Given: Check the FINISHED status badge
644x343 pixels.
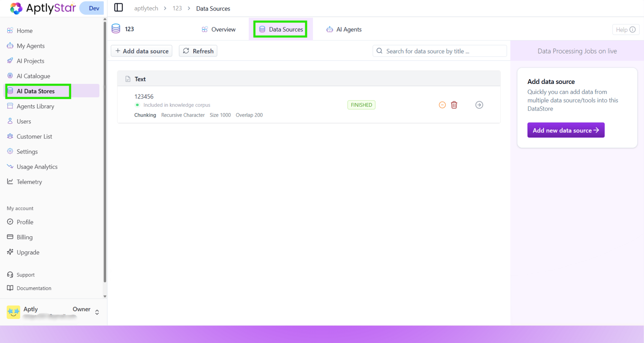Looking at the screenshot, I should (361, 105).
